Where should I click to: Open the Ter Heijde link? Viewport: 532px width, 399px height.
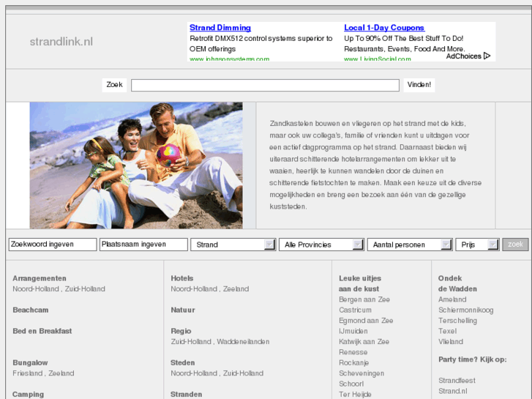[355, 394]
